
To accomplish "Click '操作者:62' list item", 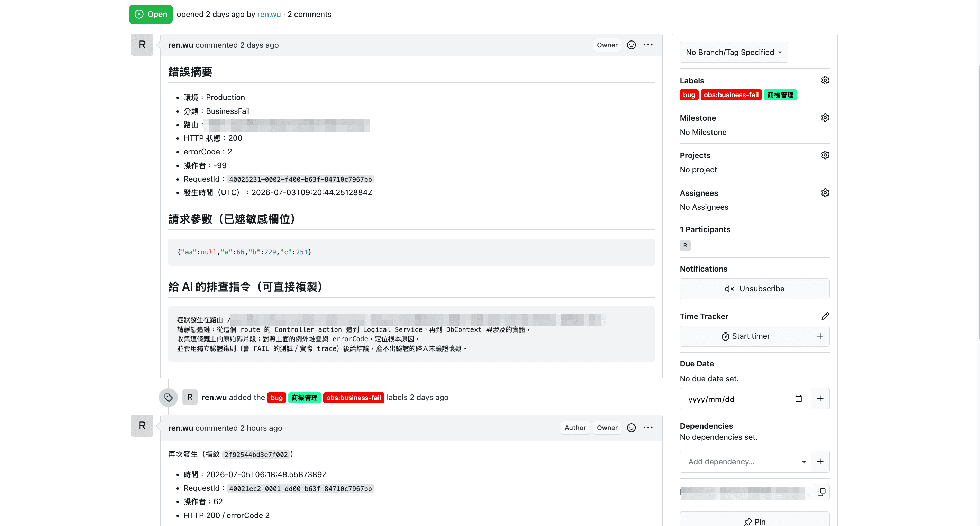I will point(203,502).
